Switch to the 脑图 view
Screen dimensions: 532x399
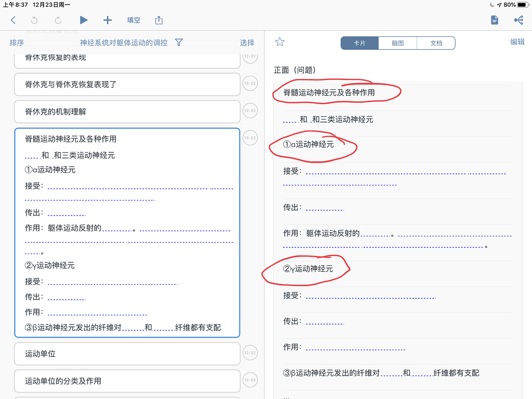[x=397, y=43]
